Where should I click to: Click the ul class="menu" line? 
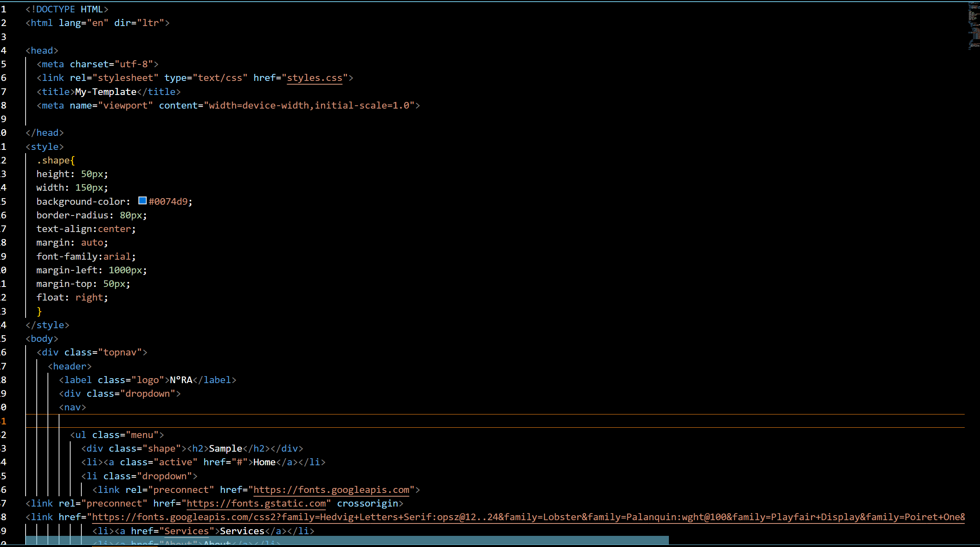(x=117, y=435)
